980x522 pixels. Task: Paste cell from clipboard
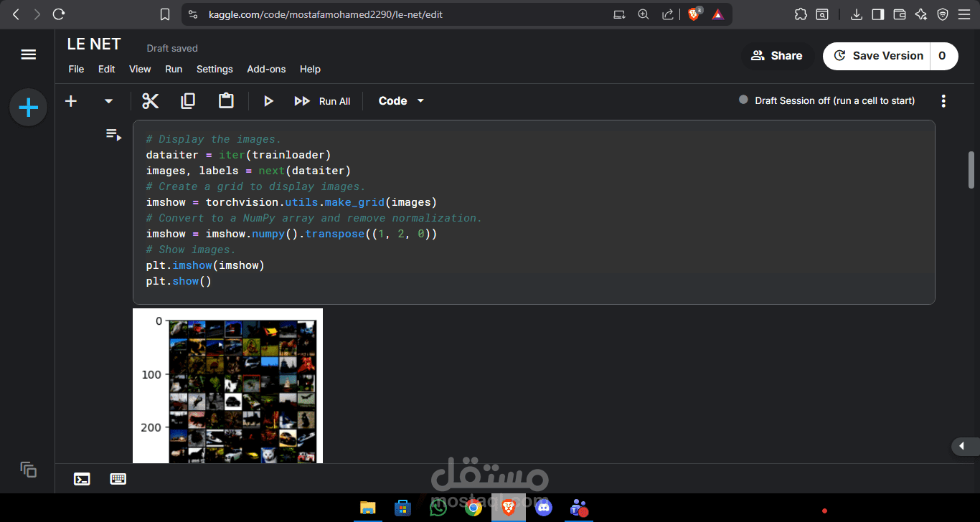[x=226, y=101]
